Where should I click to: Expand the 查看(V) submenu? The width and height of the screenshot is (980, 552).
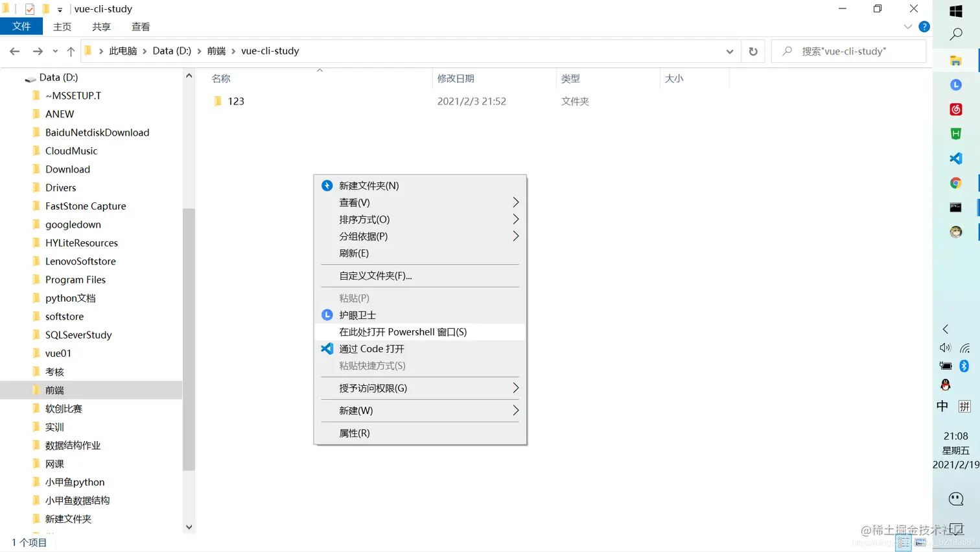516,202
